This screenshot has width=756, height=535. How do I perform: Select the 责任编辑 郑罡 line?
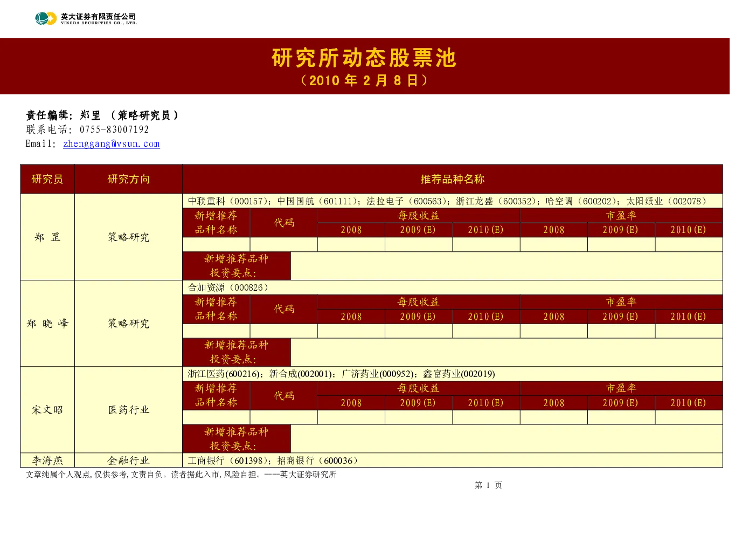click(x=102, y=115)
